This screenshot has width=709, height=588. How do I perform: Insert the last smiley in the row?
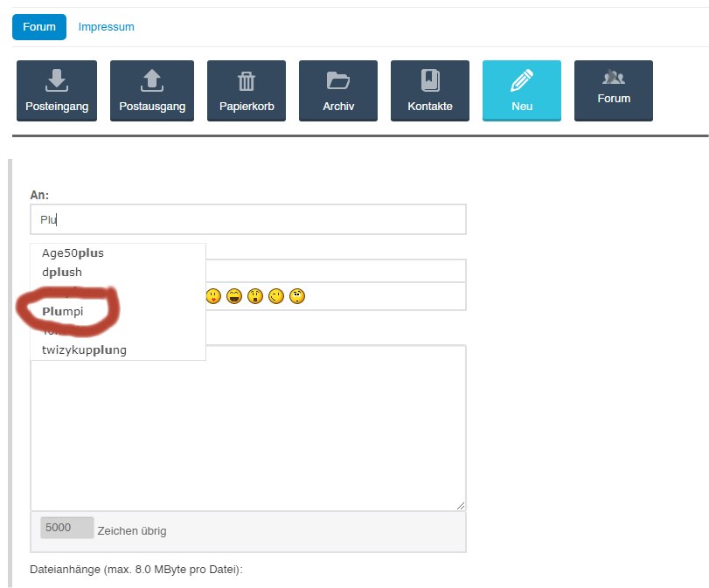[x=298, y=297]
